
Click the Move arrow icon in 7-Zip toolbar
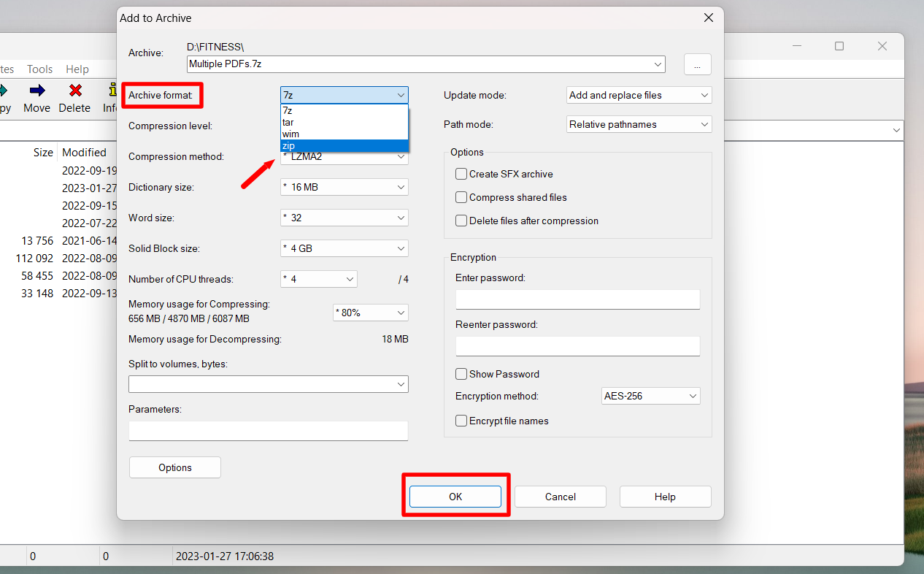[x=36, y=91]
